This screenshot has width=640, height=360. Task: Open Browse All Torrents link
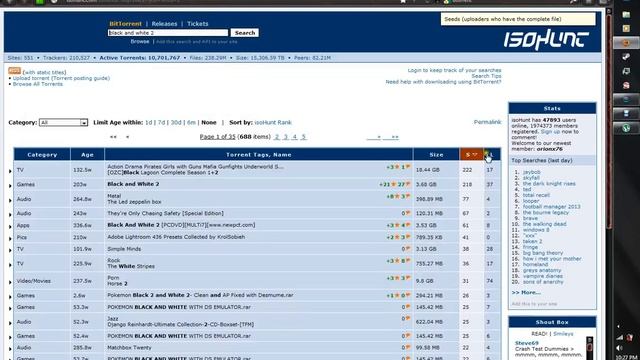click(38, 84)
